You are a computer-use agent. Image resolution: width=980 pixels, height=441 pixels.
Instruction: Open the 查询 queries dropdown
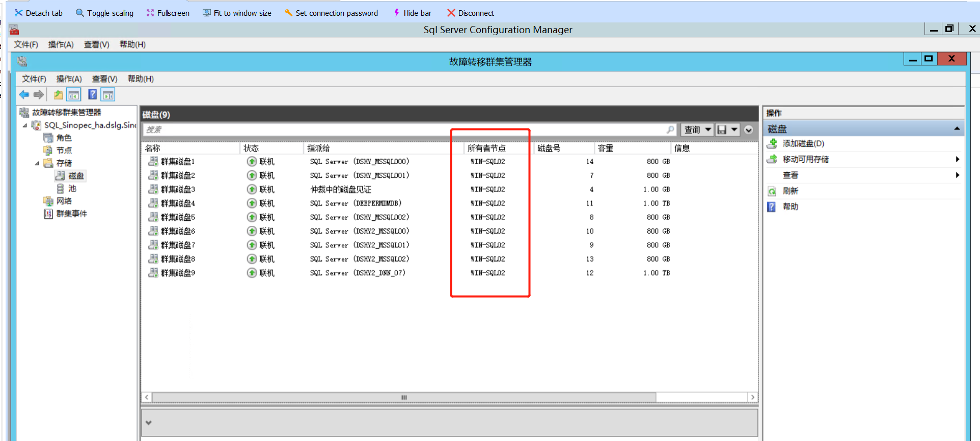click(697, 129)
